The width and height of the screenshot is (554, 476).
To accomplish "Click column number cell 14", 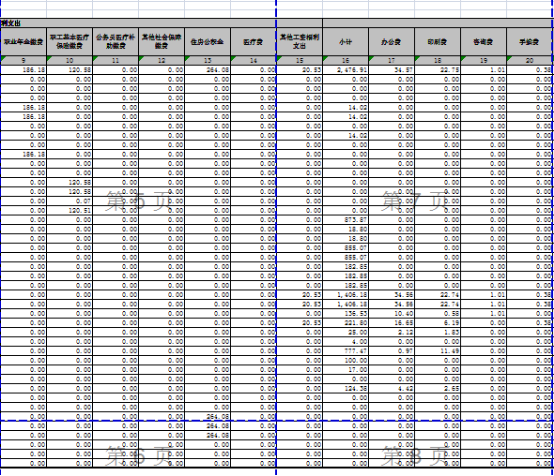I will 253,60.
